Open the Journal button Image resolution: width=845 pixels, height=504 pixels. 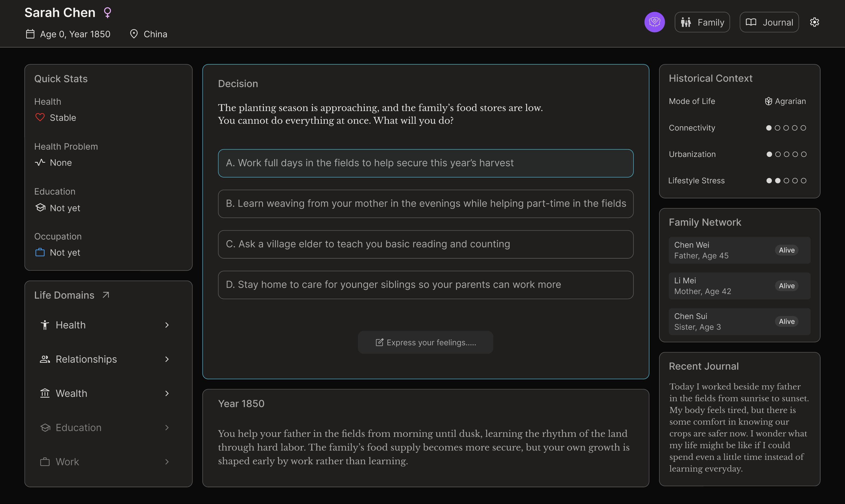click(x=769, y=22)
